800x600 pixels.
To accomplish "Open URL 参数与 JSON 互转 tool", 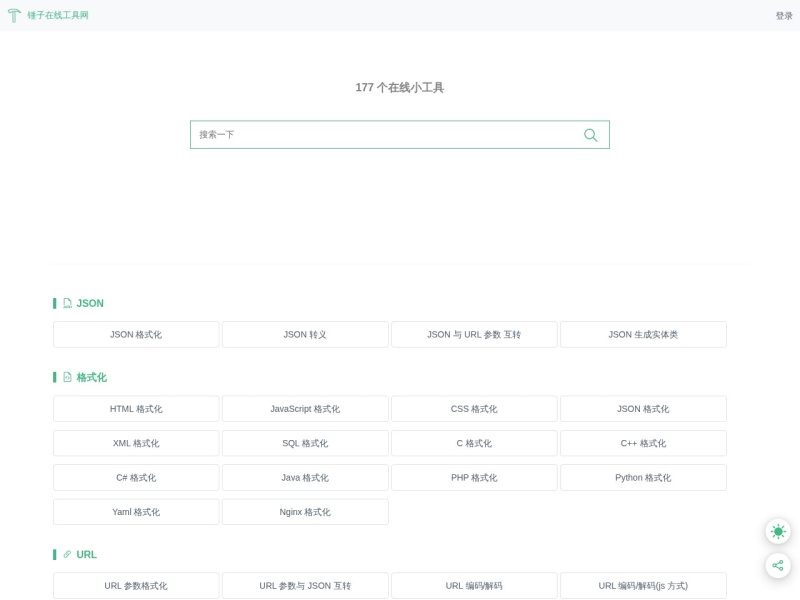I will 305,586.
